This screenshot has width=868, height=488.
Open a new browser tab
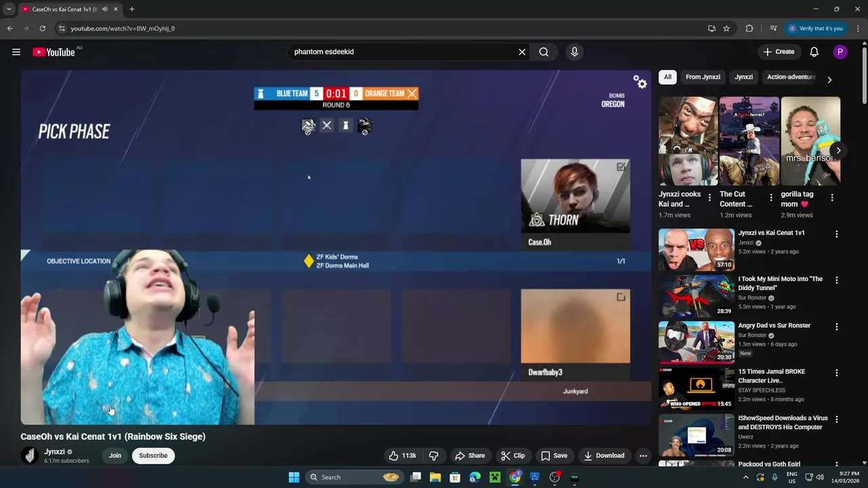(132, 9)
